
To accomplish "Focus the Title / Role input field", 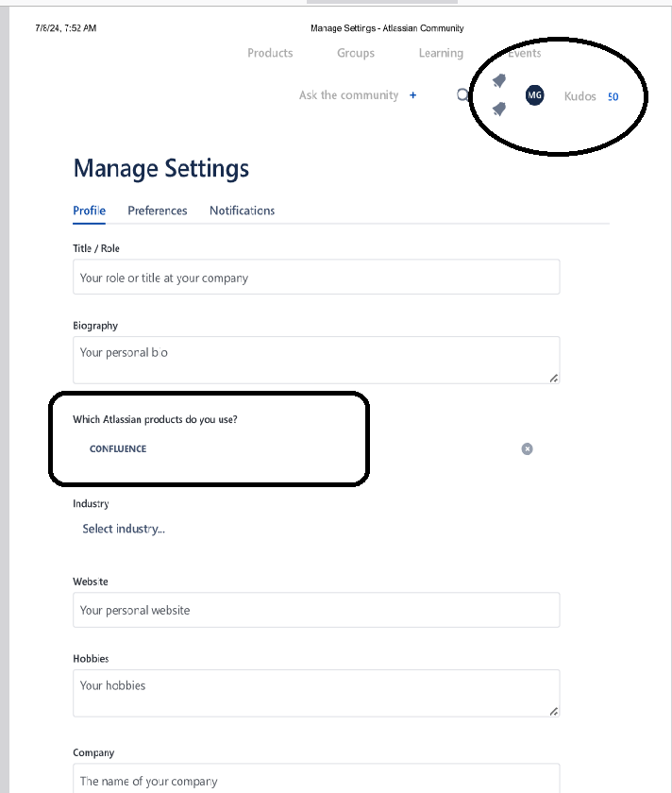I will click(x=316, y=277).
